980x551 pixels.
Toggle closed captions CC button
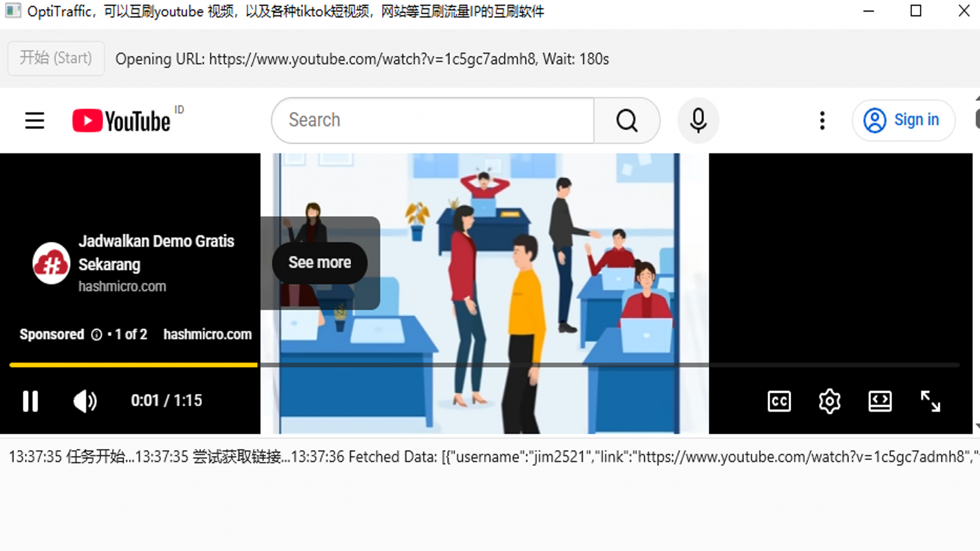coord(779,402)
